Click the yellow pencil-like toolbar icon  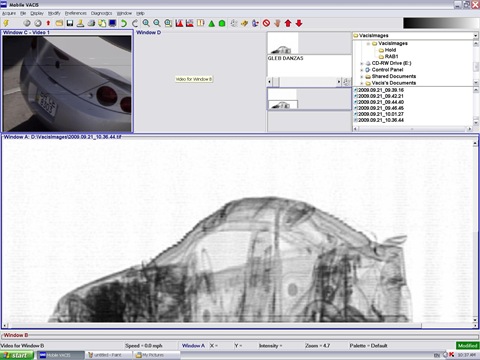click(x=244, y=23)
